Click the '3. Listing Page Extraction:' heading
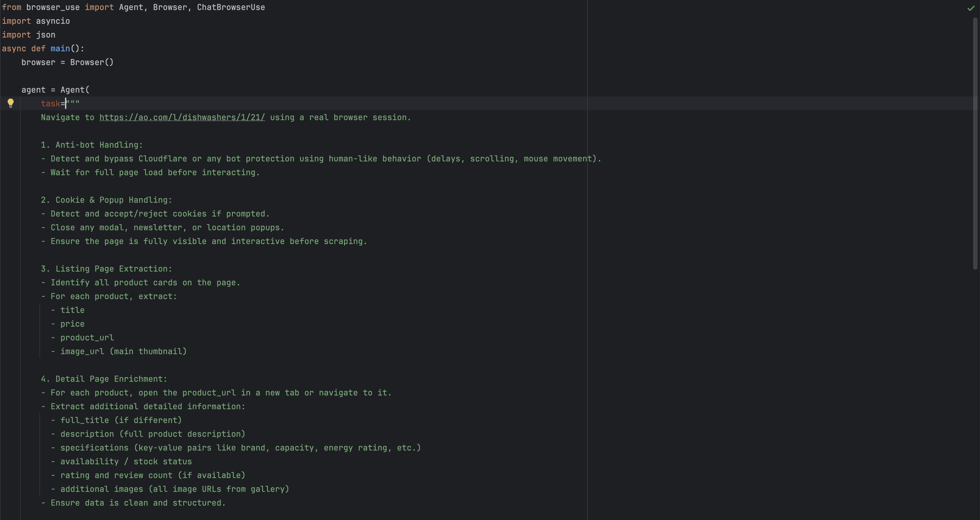The height and width of the screenshot is (520, 980). (x=106, y=269)
